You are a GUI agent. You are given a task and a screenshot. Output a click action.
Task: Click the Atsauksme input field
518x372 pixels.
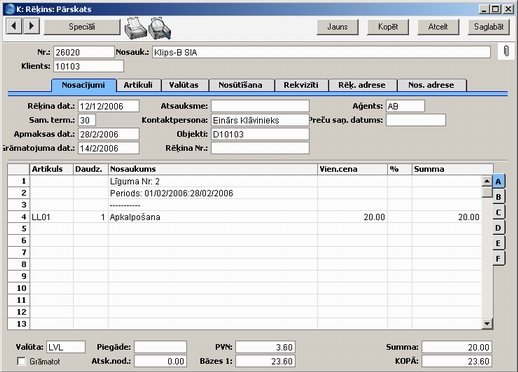pyautogui.click(x=260, y=106)
